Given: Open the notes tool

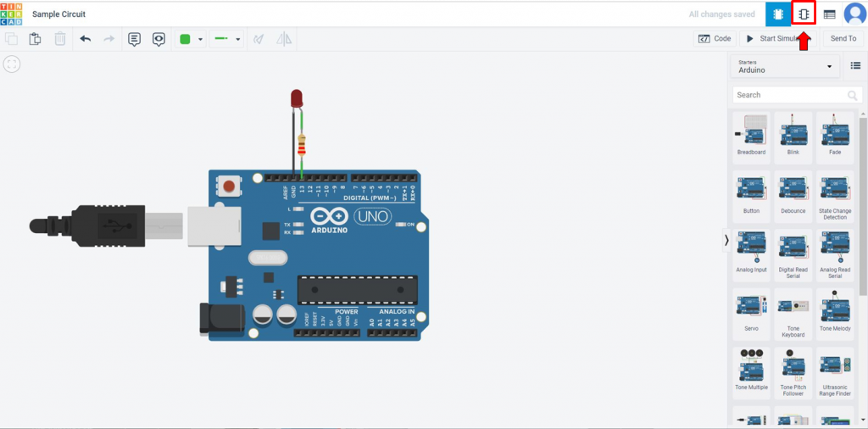Looking at the screenshot, I should pos(134,39).
